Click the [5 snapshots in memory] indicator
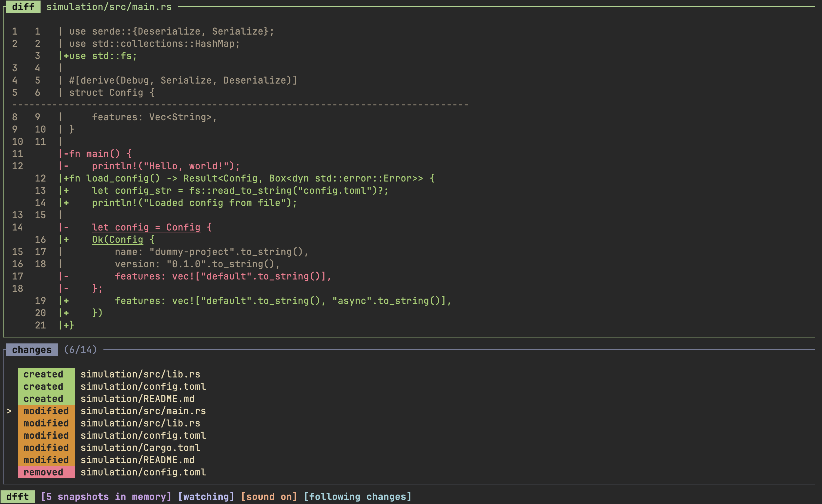This screenshot has height=504, width=822. [x=106, y=496]
